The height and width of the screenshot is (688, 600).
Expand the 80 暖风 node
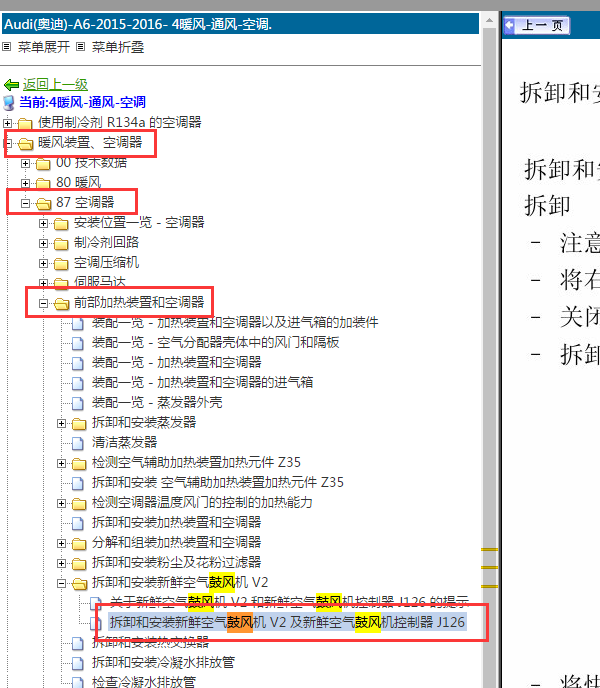(x=25, y=183)
